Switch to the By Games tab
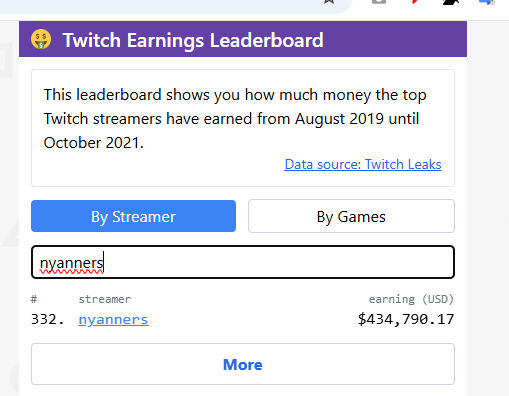 (x=351, y=216)
